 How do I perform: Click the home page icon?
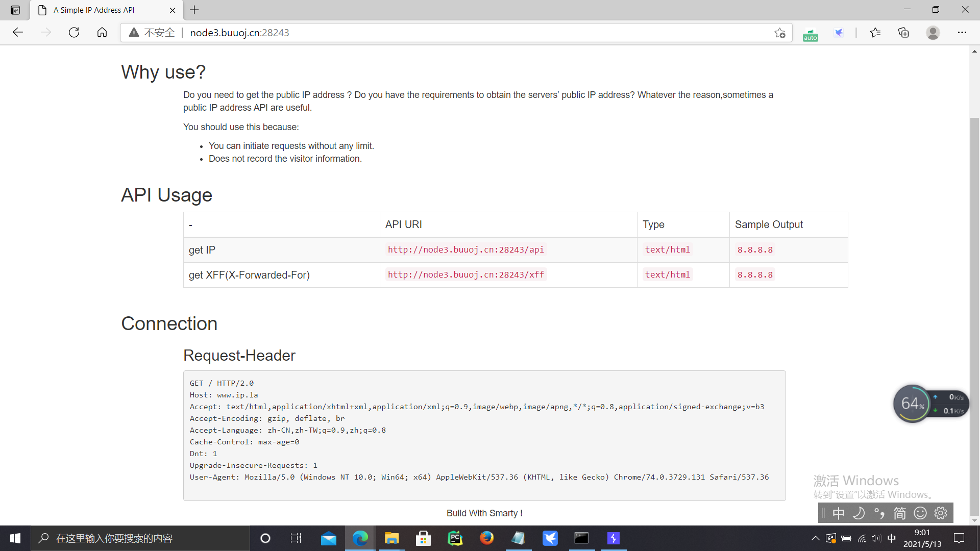pyautogui.click(x=102, y=33)
